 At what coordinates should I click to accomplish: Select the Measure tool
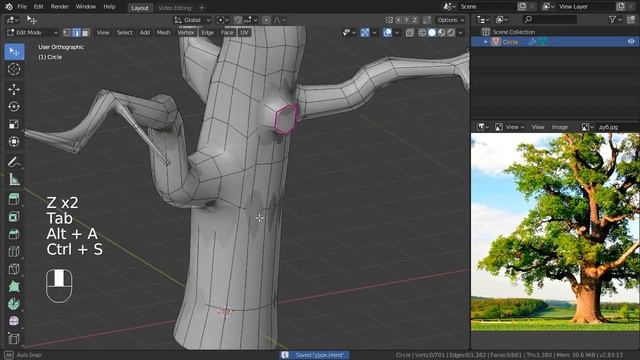coord(14,179)
